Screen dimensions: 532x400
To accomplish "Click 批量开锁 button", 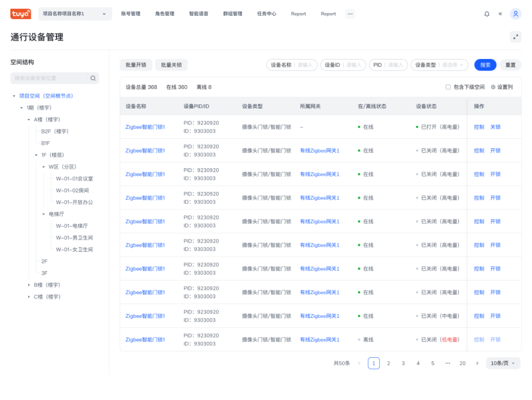I will pyautogui.click(x=136, y=65).
